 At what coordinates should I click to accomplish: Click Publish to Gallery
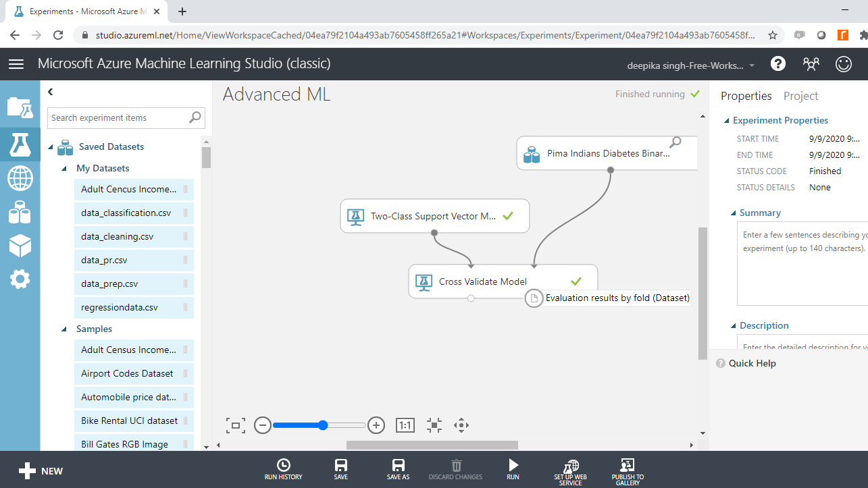coord(628,472)
